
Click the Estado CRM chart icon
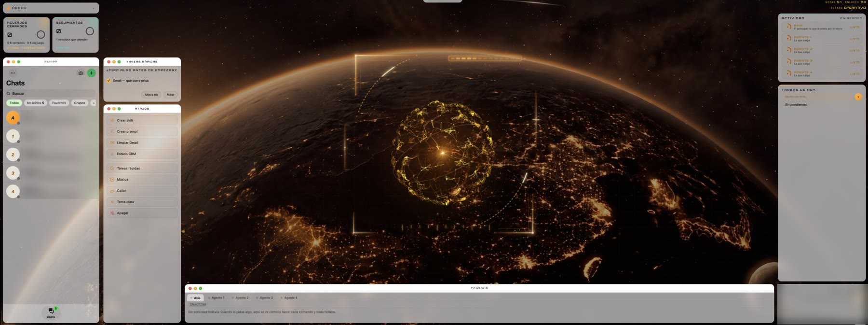point(112,154)
